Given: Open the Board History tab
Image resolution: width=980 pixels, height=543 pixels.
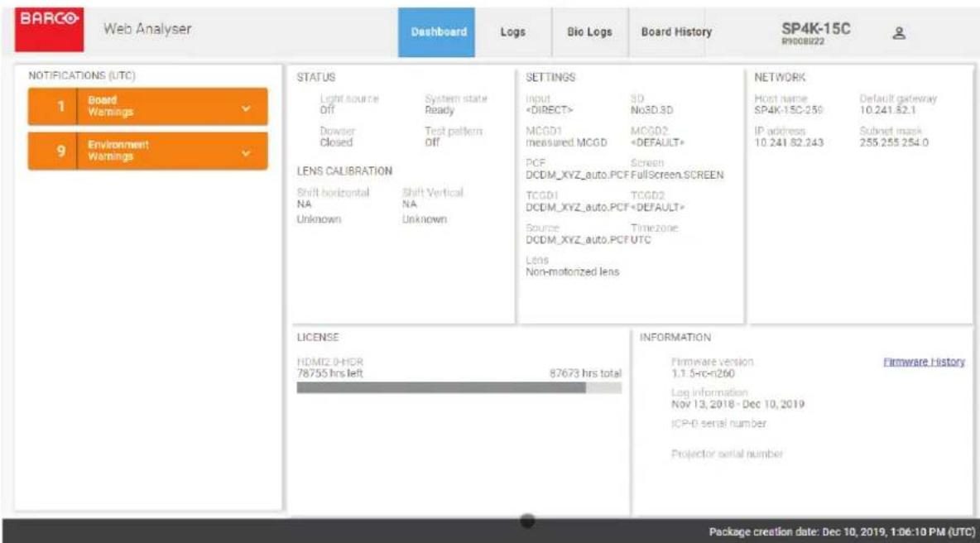Looking at the screenshot, I should pyautogui.click(x=676, y=31).
